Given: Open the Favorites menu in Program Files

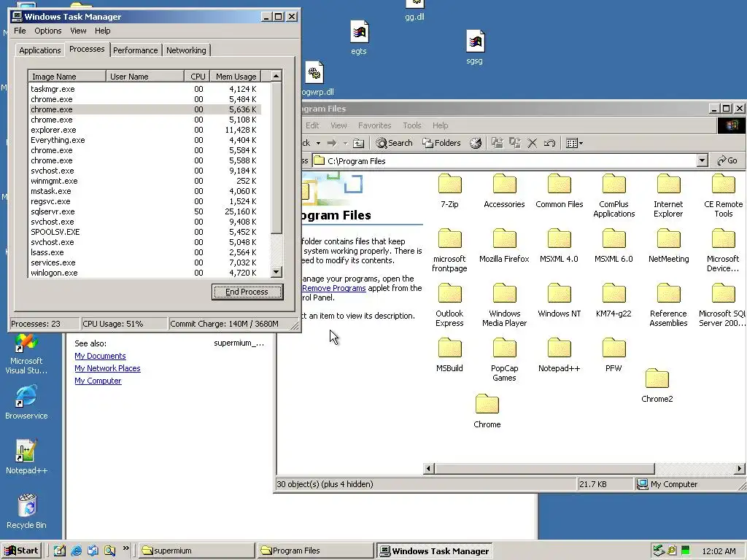Looking at the screenshot, I should tap(374, 125).
